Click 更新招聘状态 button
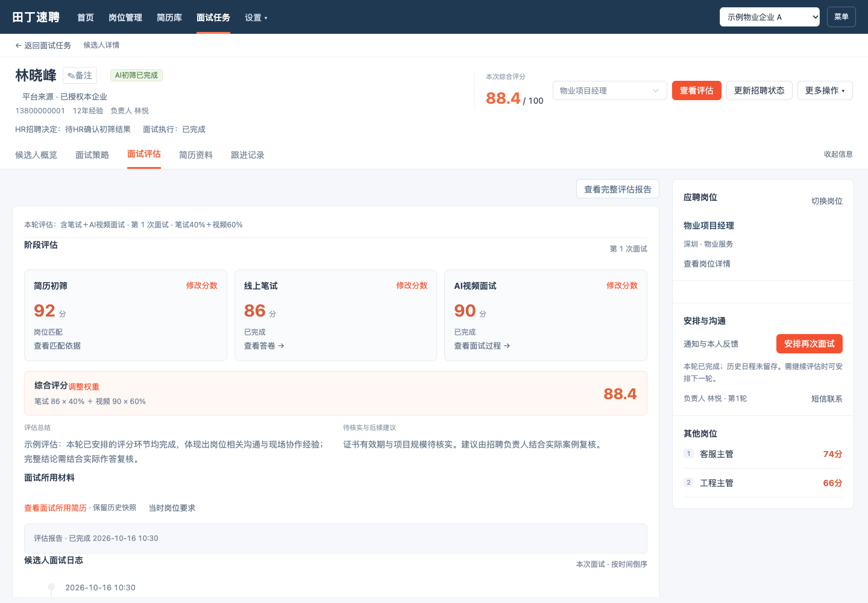This screenshot has width=868, height=603. 759,90
